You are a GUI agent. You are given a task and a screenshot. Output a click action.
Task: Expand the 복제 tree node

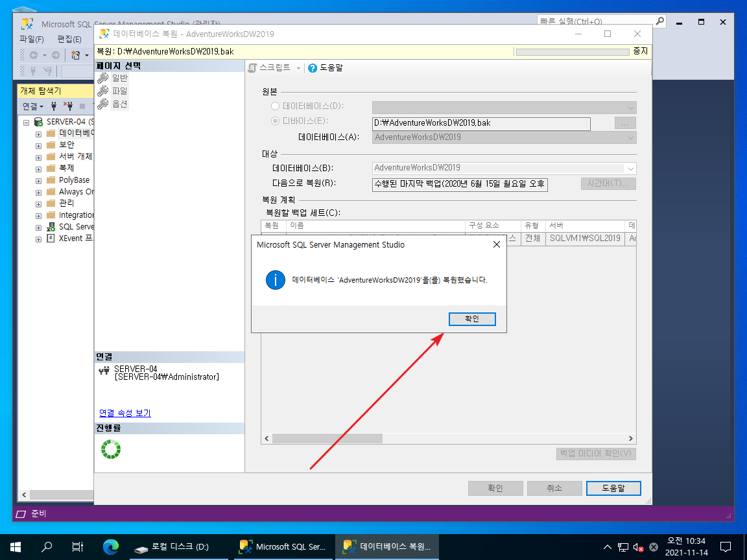(39, 169)
